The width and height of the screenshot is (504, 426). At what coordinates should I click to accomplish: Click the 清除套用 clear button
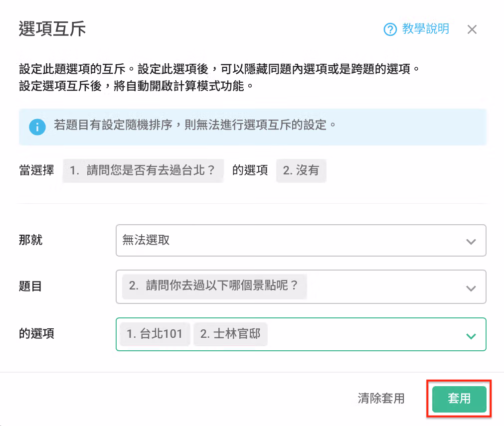pyautogui.click(x=381, y=399)
